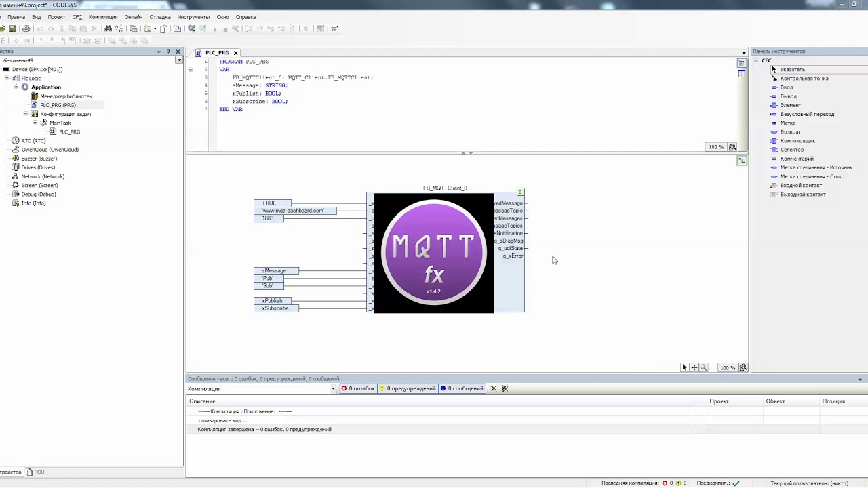Toggle the 0 предупреждений warnings filter
The height and width of the screenshot is (488, 868).
(x=408, y=388)
